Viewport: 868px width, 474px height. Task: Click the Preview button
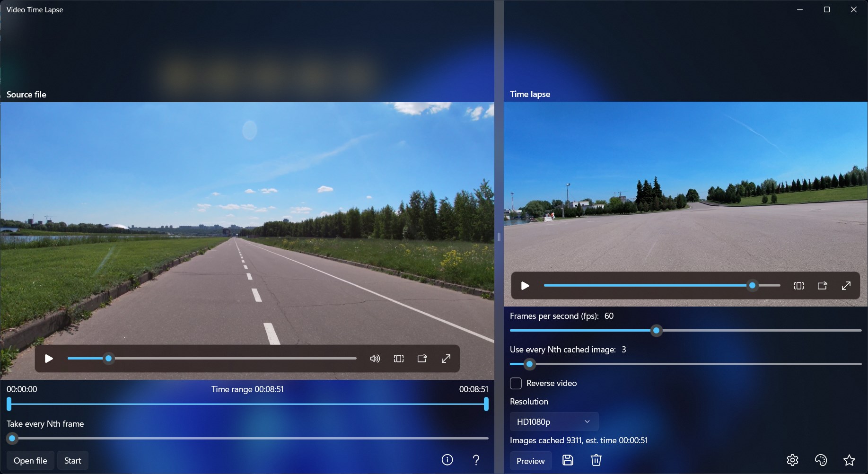[x=531, y=461]
